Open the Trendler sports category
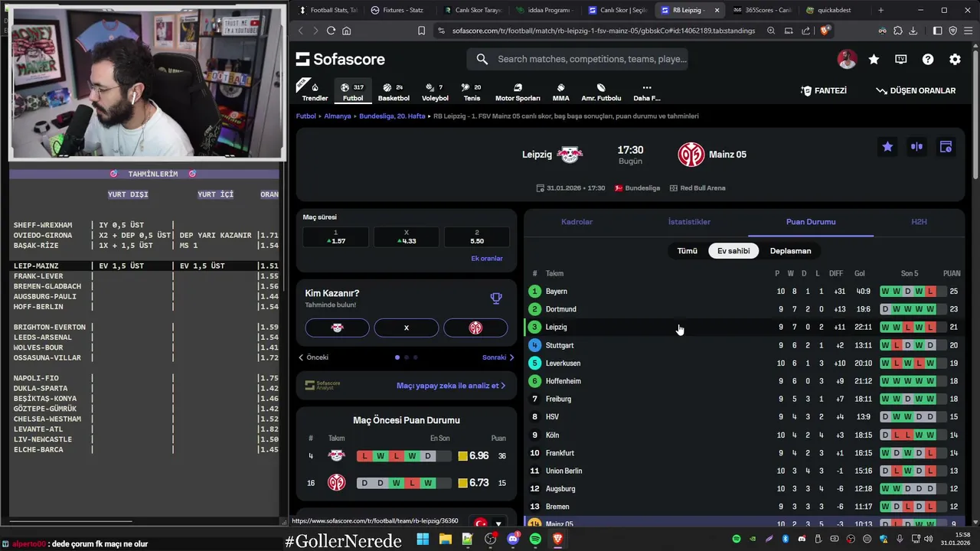The width and height of the screenshot is (980, 551). pyautogui.click(x=315, y=91)
